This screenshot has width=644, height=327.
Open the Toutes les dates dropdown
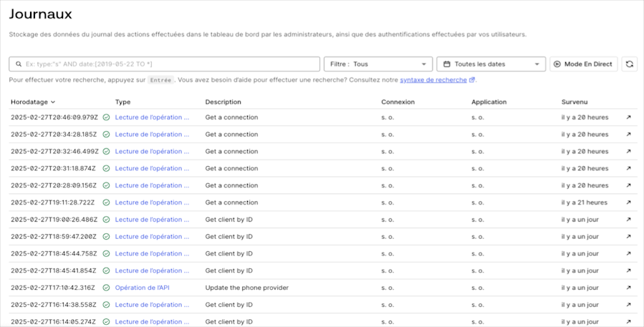coord(491,64)
